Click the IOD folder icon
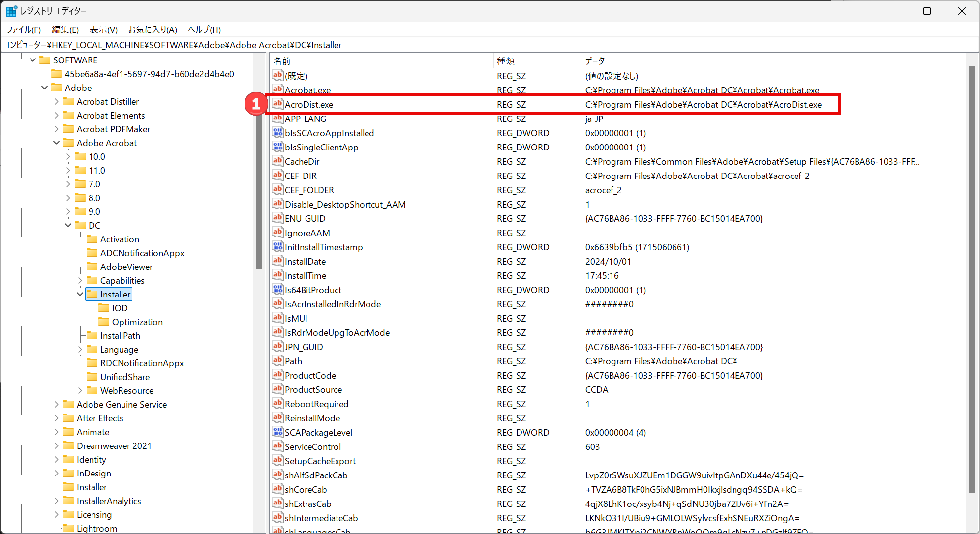The height and width of the screenshot is (534, 980). tap(104, 308)
